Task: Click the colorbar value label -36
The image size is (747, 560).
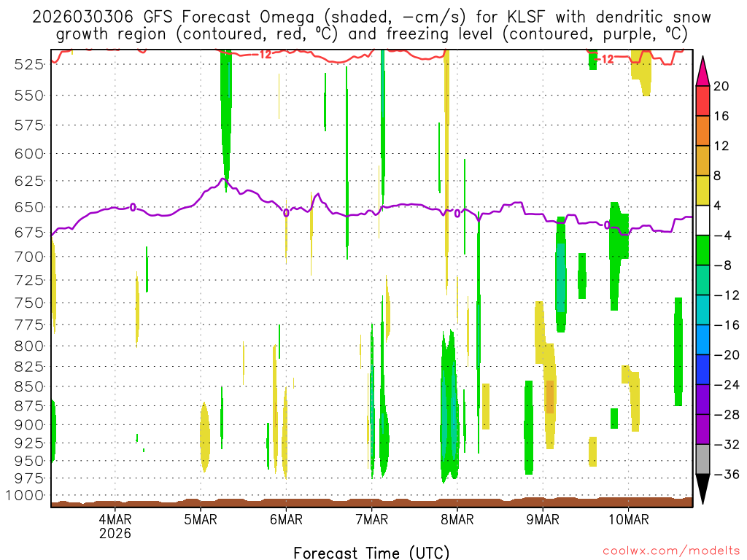Action: 726,474
